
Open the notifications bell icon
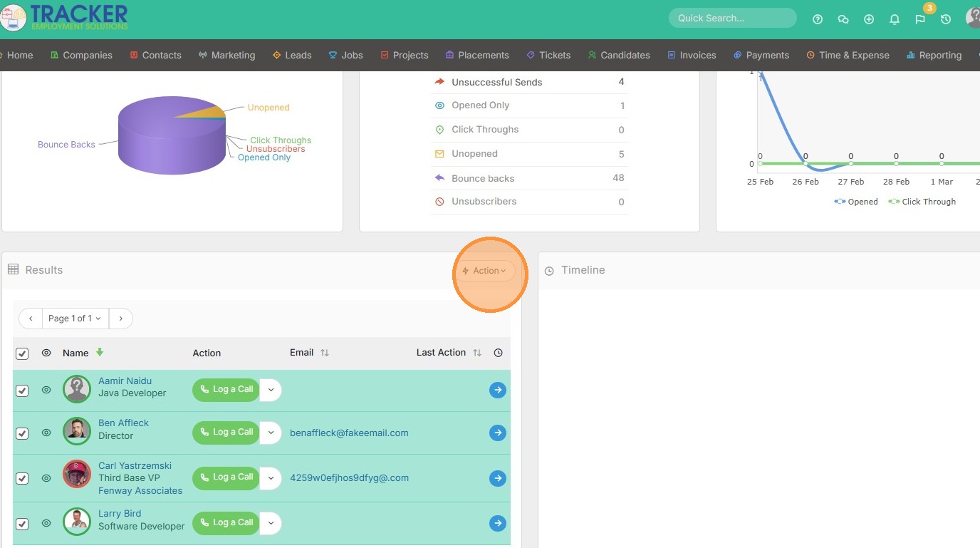tap(895, 20)
